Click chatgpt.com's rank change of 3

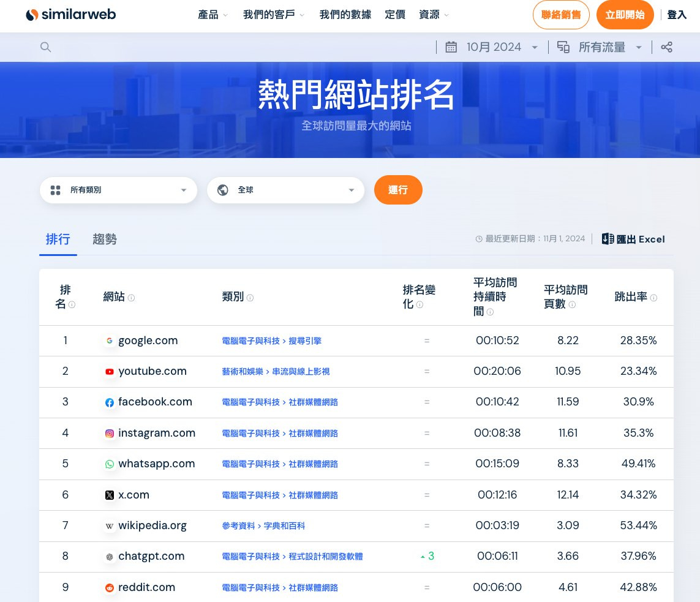tap(427, 557)
